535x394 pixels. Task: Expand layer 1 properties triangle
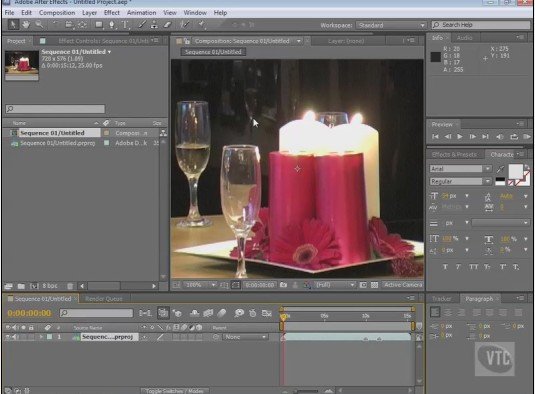(x=41, y=337)
